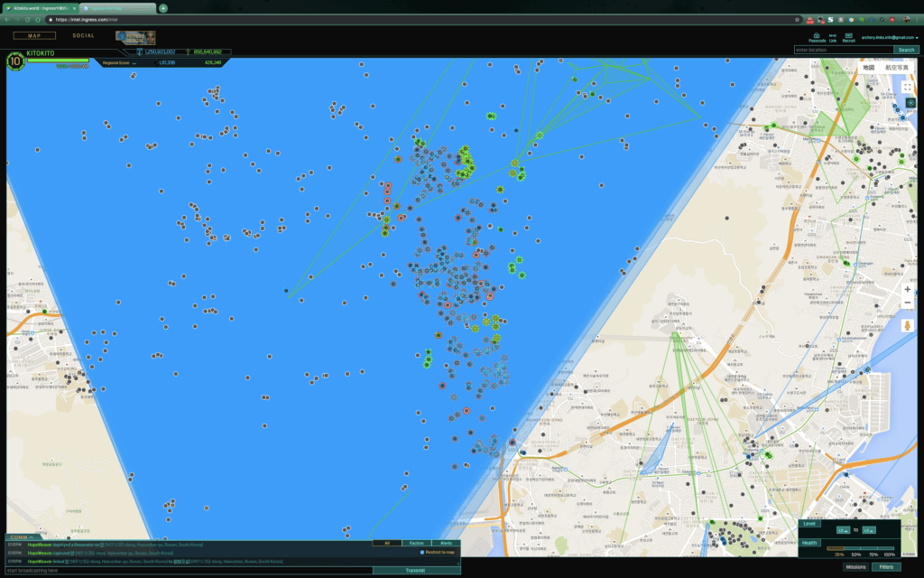Collapse the COMM panel
Screen dimensions: 924x578
click(x=23, y=536)
